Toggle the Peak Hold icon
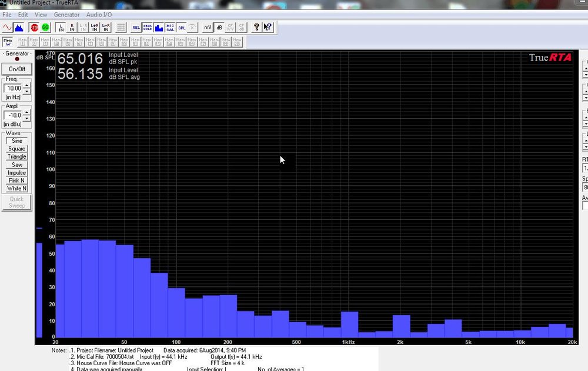 click(148, 28)
